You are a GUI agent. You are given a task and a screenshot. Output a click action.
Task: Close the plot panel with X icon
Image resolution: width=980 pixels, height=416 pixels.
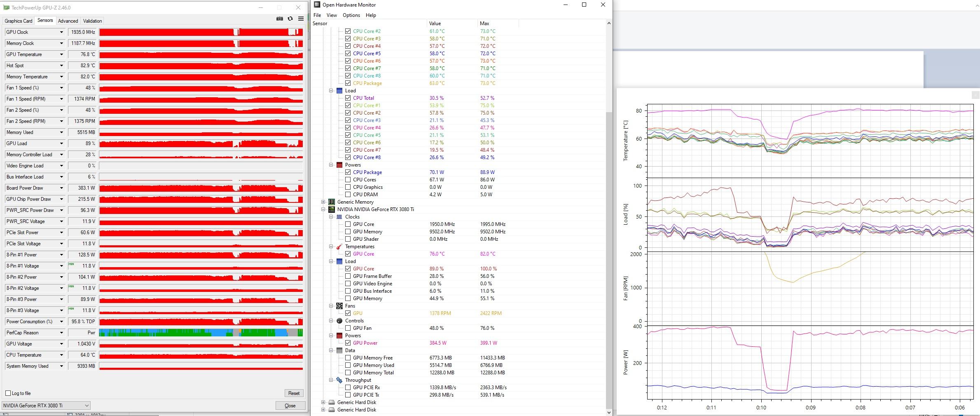coord(975,95)
